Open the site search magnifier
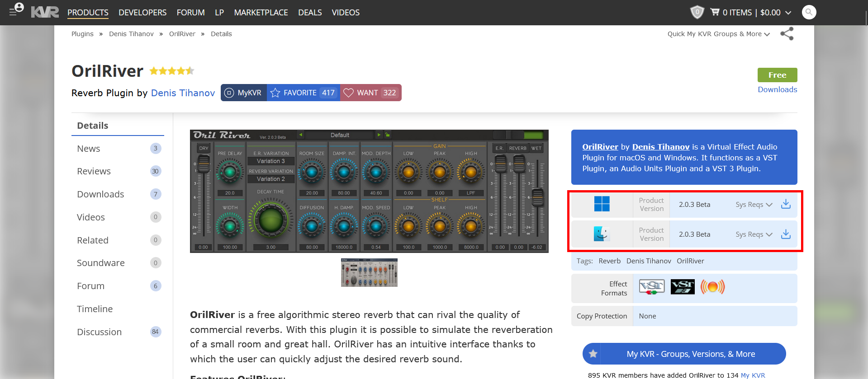The height and width of the screenshot is (379, 868). 809,12
